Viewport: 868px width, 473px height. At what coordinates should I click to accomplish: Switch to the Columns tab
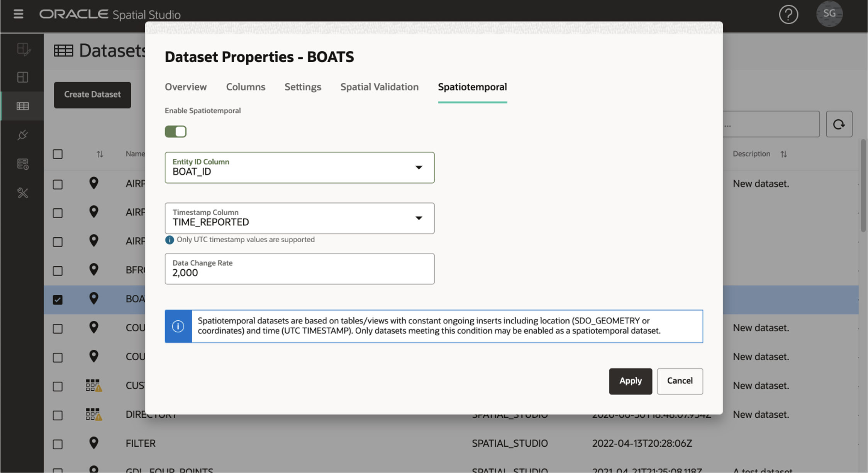click(246, 87)
